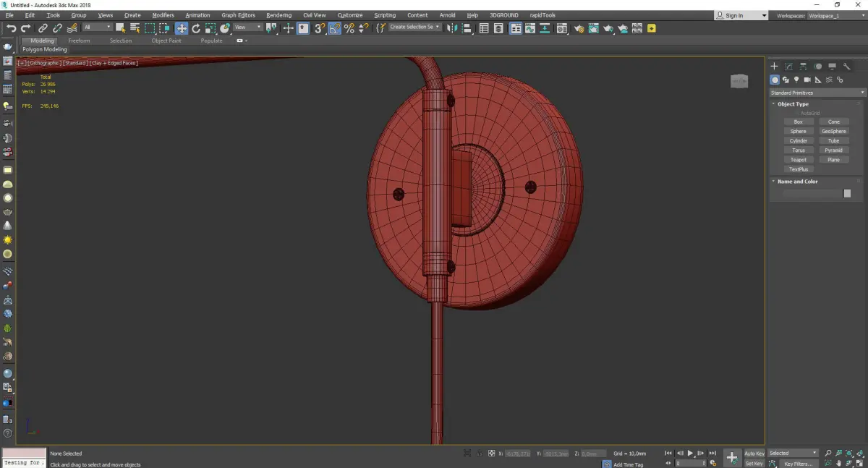
Task: Toggle Auto Key animation mode
Action: 754,454
